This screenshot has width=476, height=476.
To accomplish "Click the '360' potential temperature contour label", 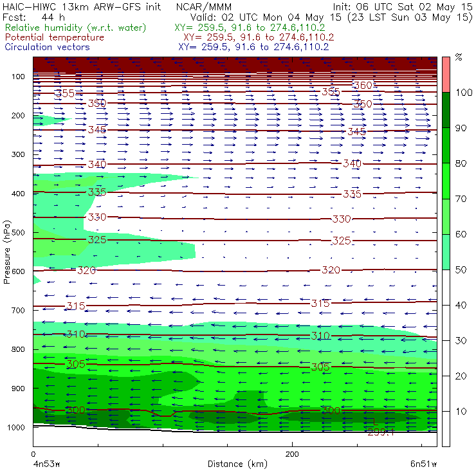I will tap(363, 86).
